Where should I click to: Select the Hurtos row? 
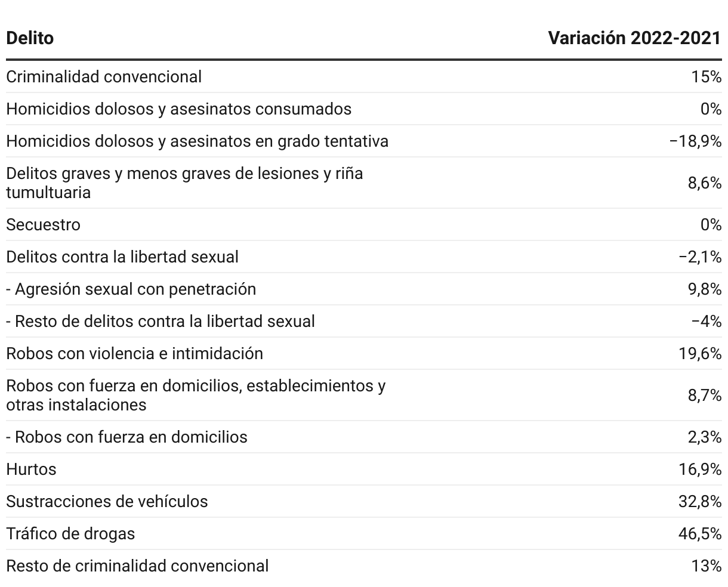[x=364, y=469]
